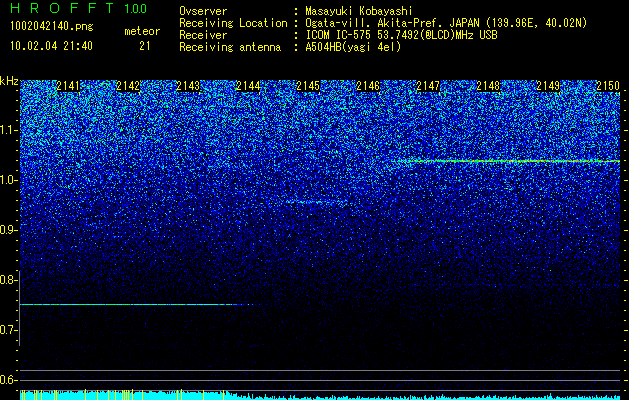Click the 2141 time marker
Screen dimensions: 629x400
68,86
